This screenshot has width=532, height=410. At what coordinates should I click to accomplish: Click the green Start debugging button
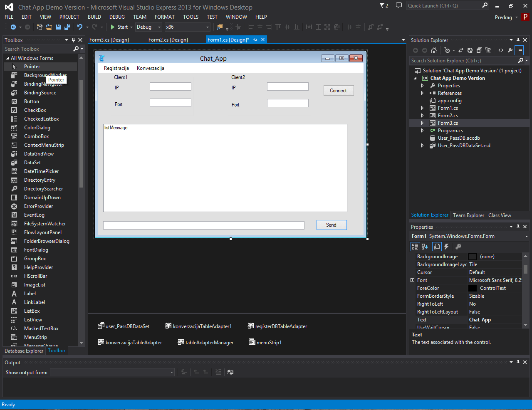click(119, 27)
